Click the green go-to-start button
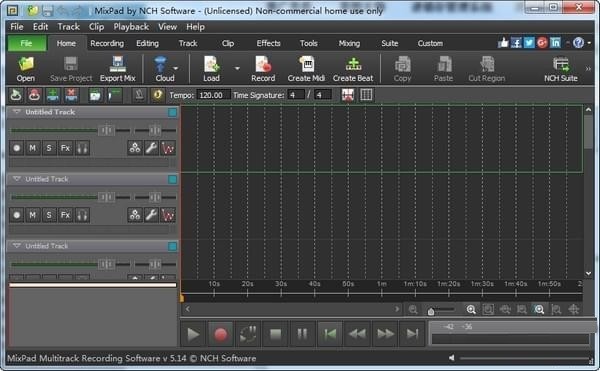Screen dimensions: 600x371 [330, 334]
